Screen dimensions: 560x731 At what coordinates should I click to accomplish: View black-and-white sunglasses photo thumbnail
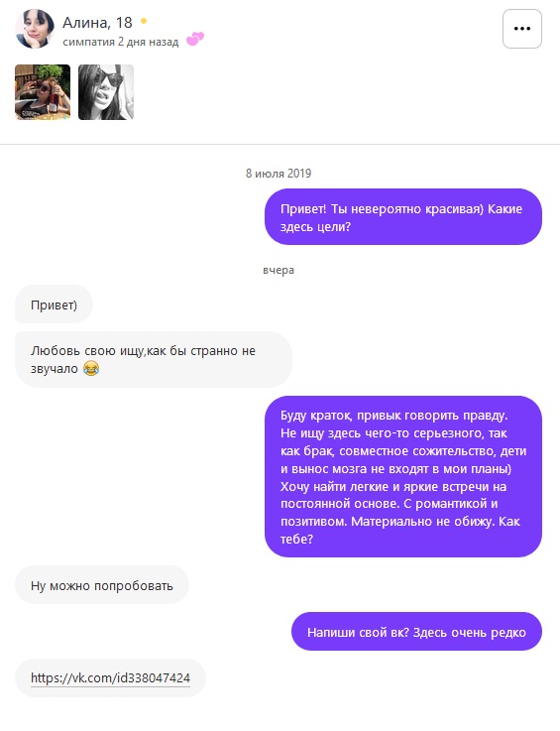pyautogui.click(x=106, y=92)
